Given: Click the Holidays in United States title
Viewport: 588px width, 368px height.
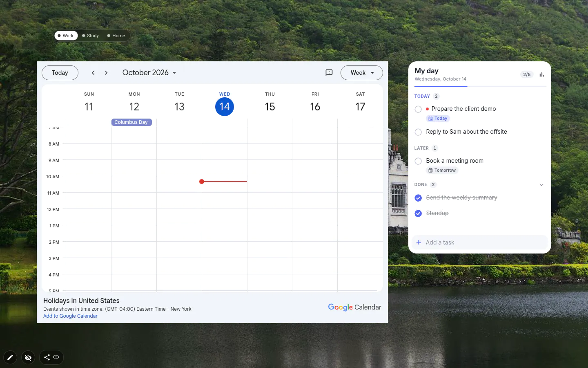Looking at the screenshot, I should pos(81,301).
